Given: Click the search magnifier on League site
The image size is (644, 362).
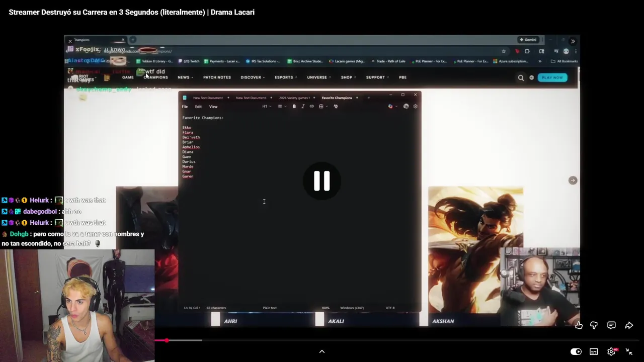Looking at the screenshot, I should 521,77.
